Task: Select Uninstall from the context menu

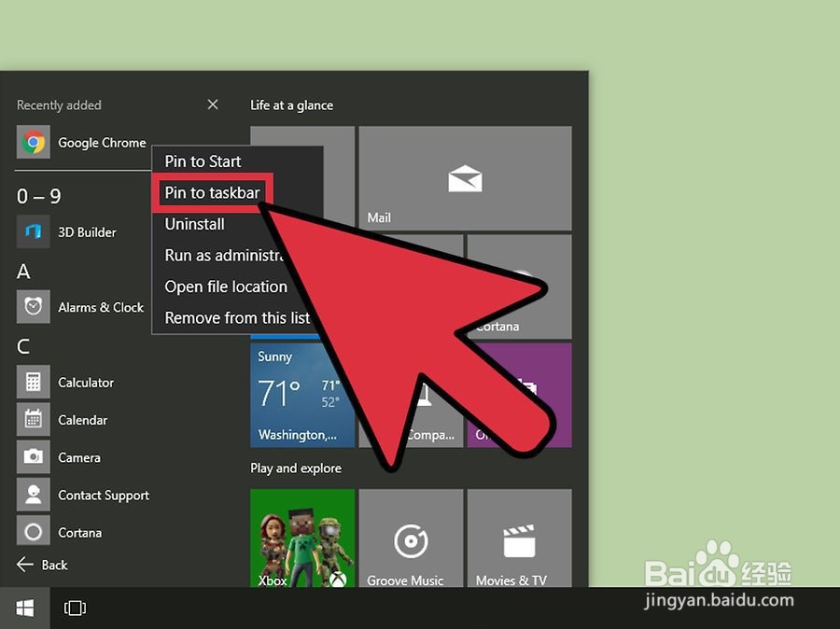Action: pos(194,224)
